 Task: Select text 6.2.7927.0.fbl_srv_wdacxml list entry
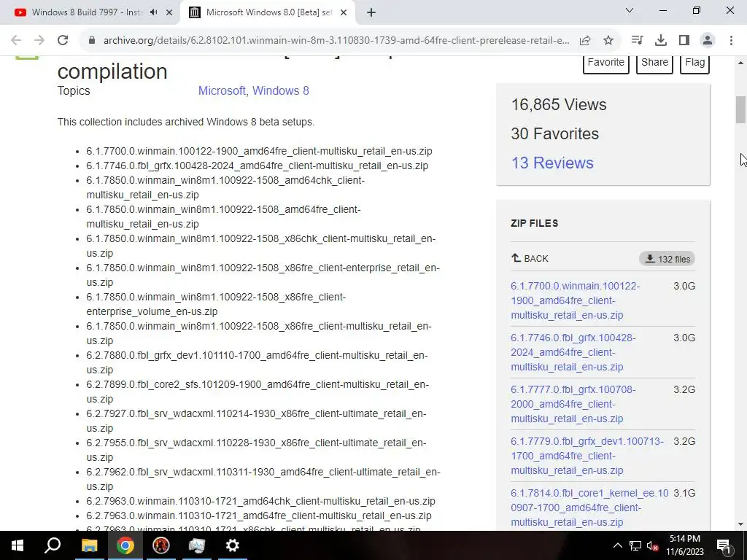(x=256, y=421)
